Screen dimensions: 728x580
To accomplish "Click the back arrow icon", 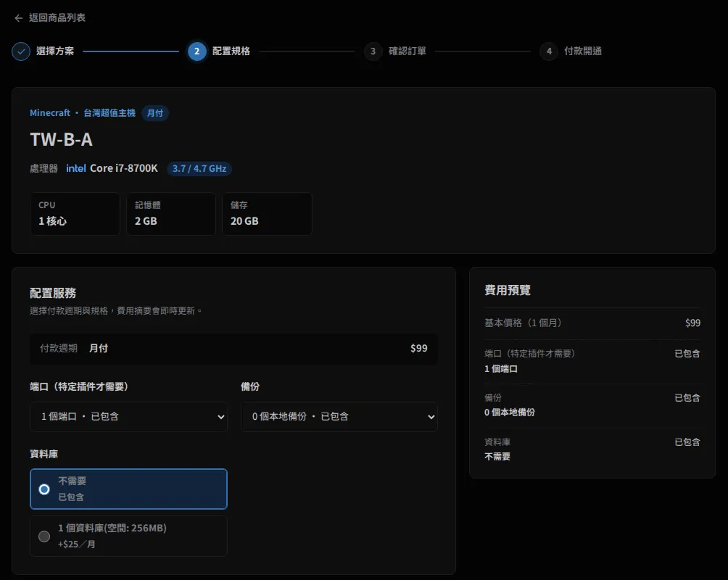I will [x=19, y=18].
